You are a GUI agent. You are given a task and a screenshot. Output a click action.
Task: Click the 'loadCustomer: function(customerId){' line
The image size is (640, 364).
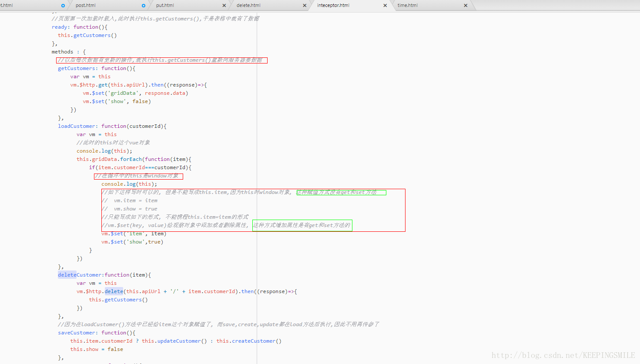[112, 126]
